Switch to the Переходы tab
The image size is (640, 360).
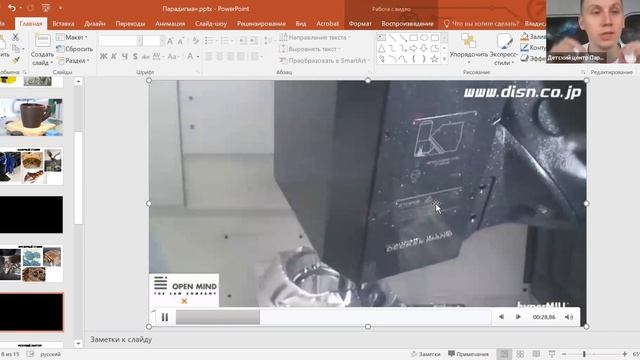click(130, 24)
